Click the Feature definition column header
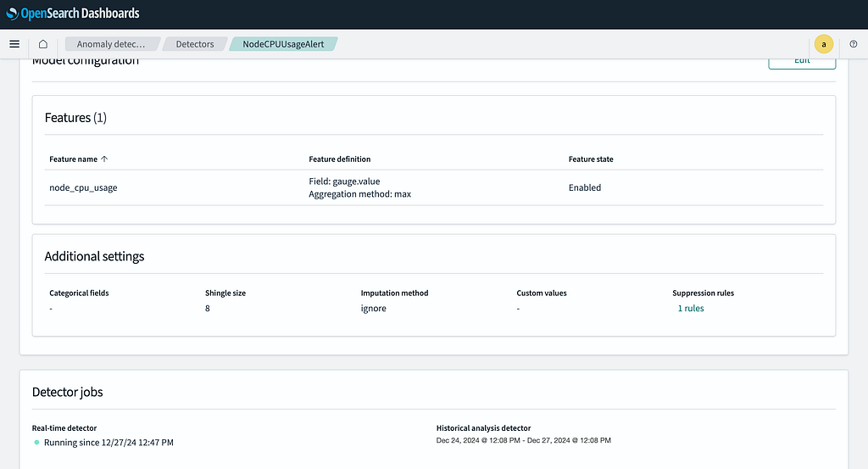 point(339,159)
